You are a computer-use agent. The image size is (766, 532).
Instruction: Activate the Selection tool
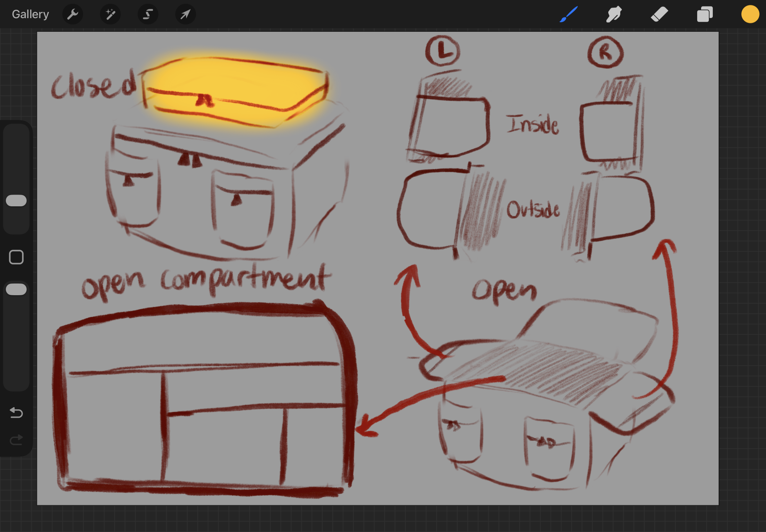(148, 14)
